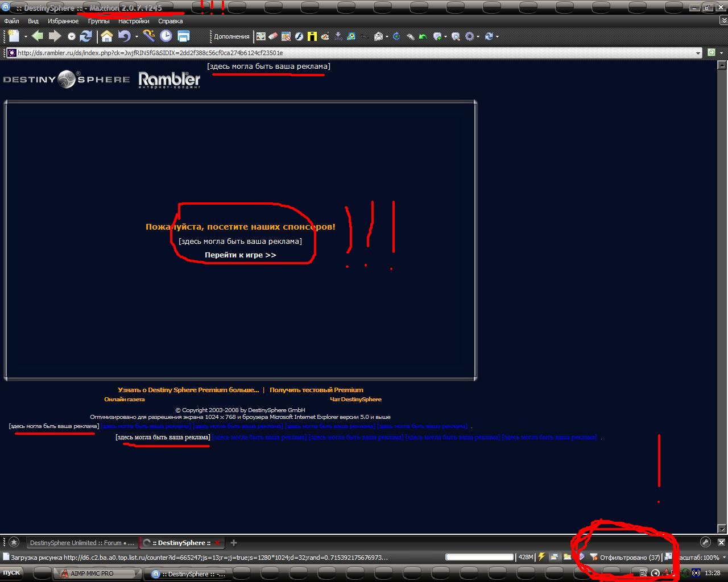The width and height of the screenshot is (728, 582).
Task: Click the 'Перейти к игре >>' link
Action: (241, 255)
